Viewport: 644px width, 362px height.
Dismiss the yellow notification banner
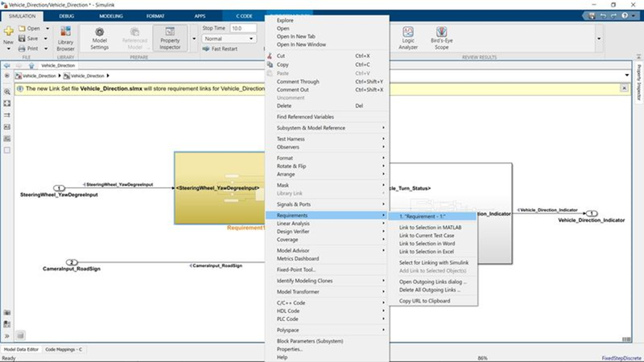pos(625,88)
